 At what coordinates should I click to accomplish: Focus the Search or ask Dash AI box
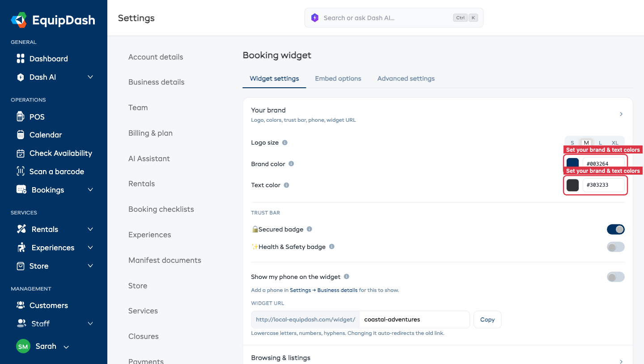[394, 18]
